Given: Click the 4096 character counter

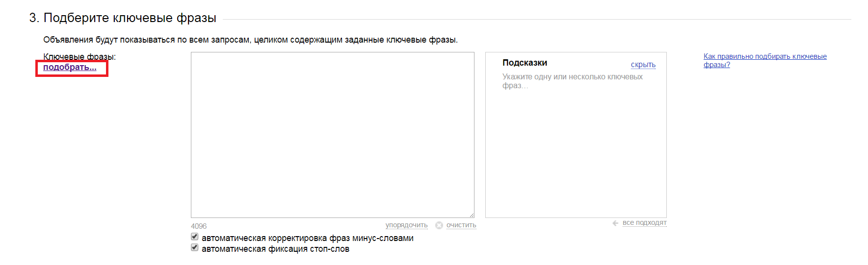Looking at the screenshot, I should [x=199, y=226].
